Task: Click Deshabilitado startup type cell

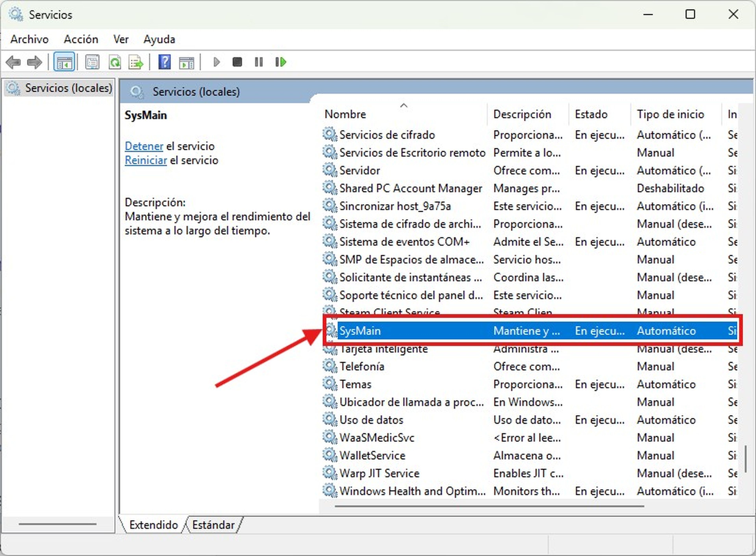Action: click(x=670, y=188)
